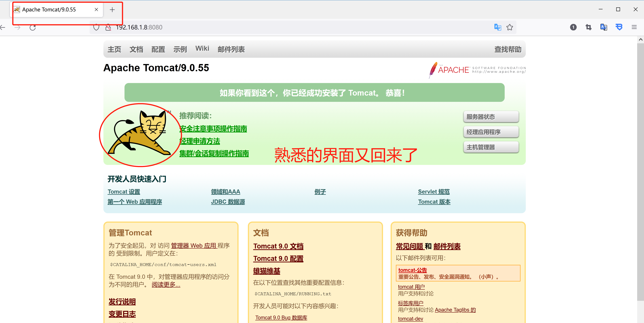Reload the current page
This screenshot has height=323, width=644.
pyautogui.click(x=33, y=27)
